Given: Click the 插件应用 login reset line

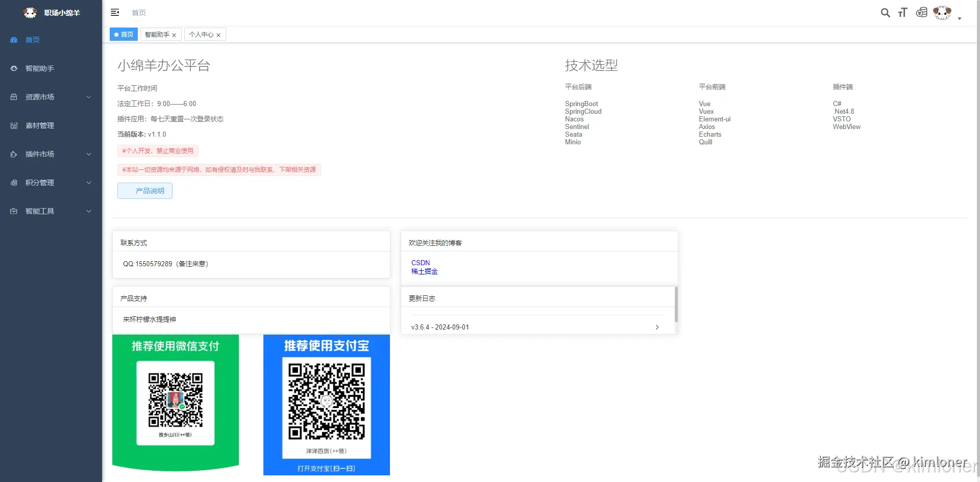Looking at the screenshot, I should 170,119.
